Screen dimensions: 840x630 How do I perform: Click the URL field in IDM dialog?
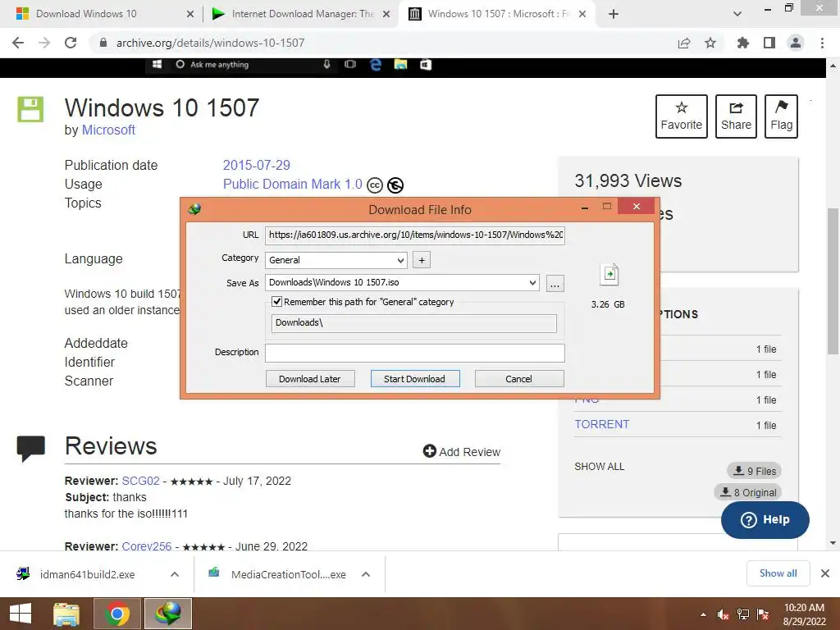pyautogui.click(x=414, y=235)
